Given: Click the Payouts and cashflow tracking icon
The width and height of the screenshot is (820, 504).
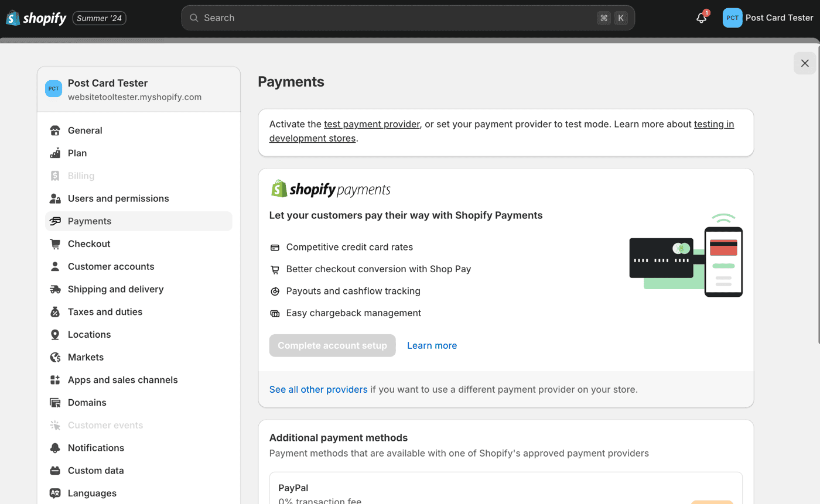Looking at the screenshot, I should [x=275, y=292].
